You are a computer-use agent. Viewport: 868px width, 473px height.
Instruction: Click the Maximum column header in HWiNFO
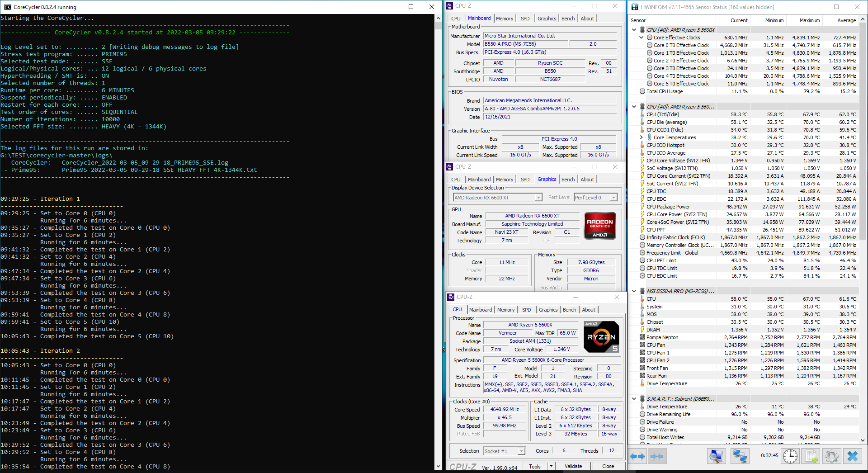804,20
